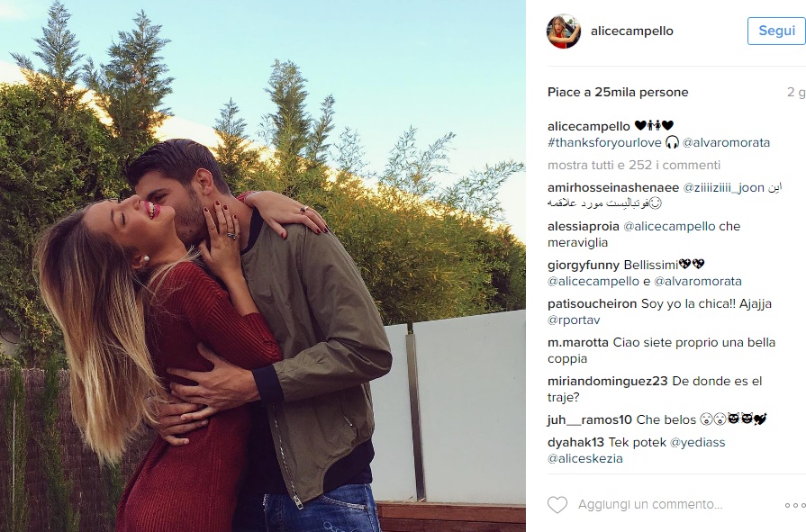
Task: Click into the Aggiungi un commento field
Action: tap(650, 505)
